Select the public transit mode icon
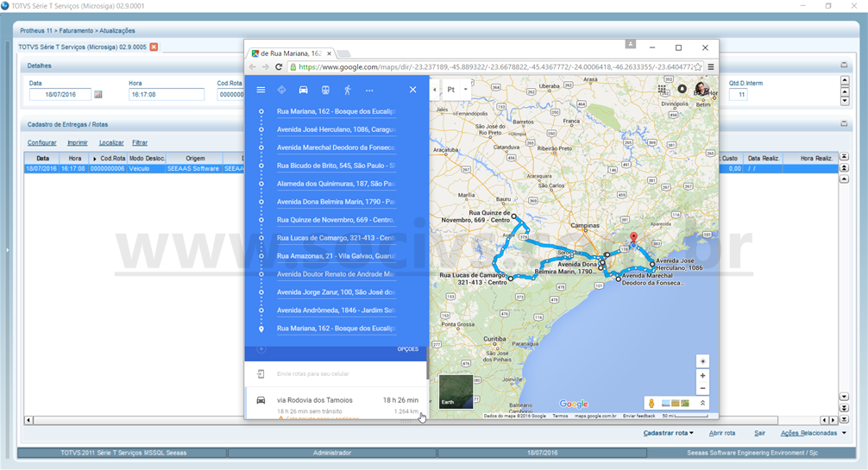Screen dimensions: 868x470 point(325,90)
